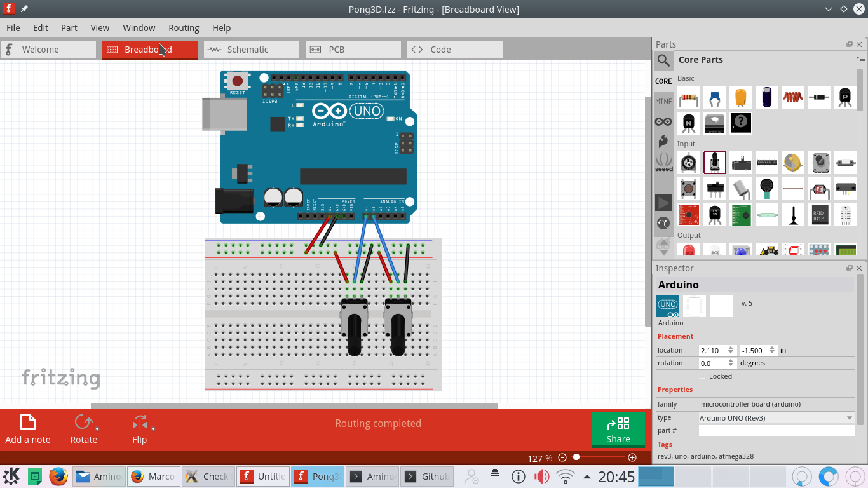Click the zoom out minus button
The image size is (868, 488).
point(562,457)
